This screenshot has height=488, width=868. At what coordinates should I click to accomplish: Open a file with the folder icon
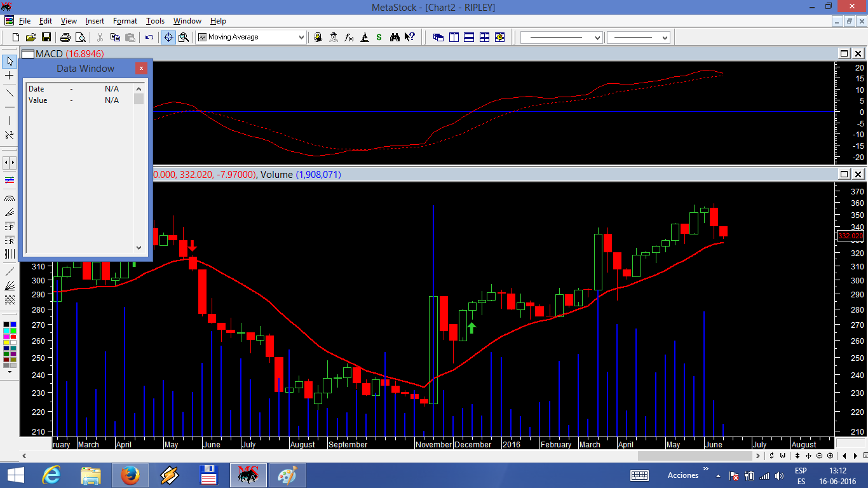tap(31, 37)
